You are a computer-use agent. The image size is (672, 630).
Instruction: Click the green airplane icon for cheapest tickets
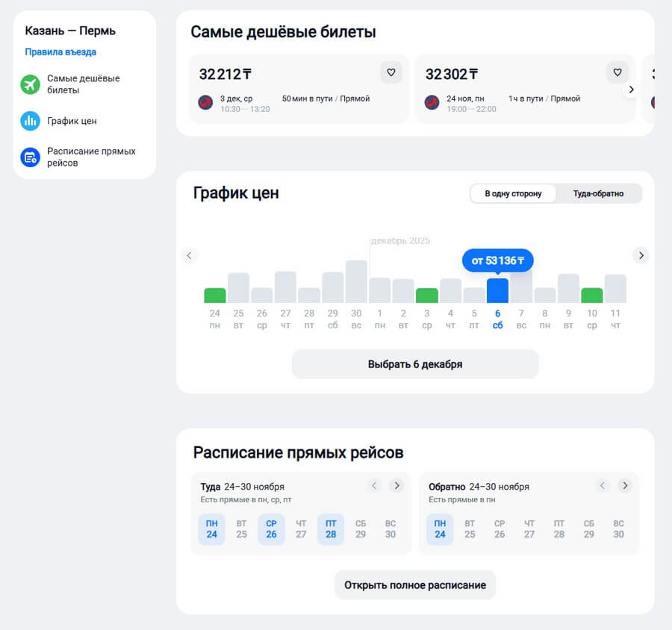pyautogui.click(x=30, y=84)
